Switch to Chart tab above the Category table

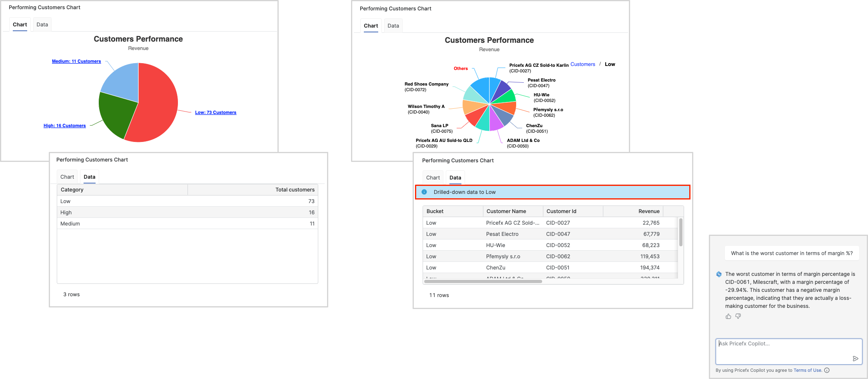[x=67, y=177]
